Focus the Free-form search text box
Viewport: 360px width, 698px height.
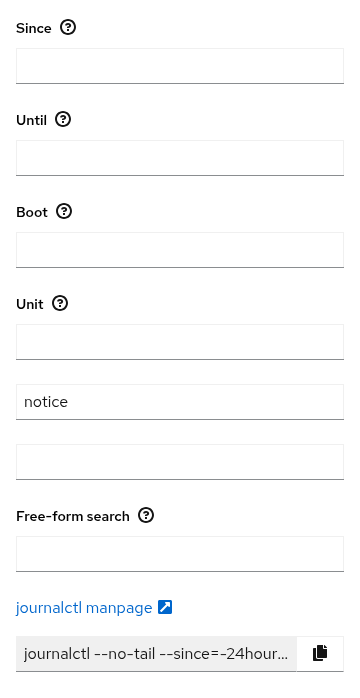pyautogui.click(x=180, y=554)
